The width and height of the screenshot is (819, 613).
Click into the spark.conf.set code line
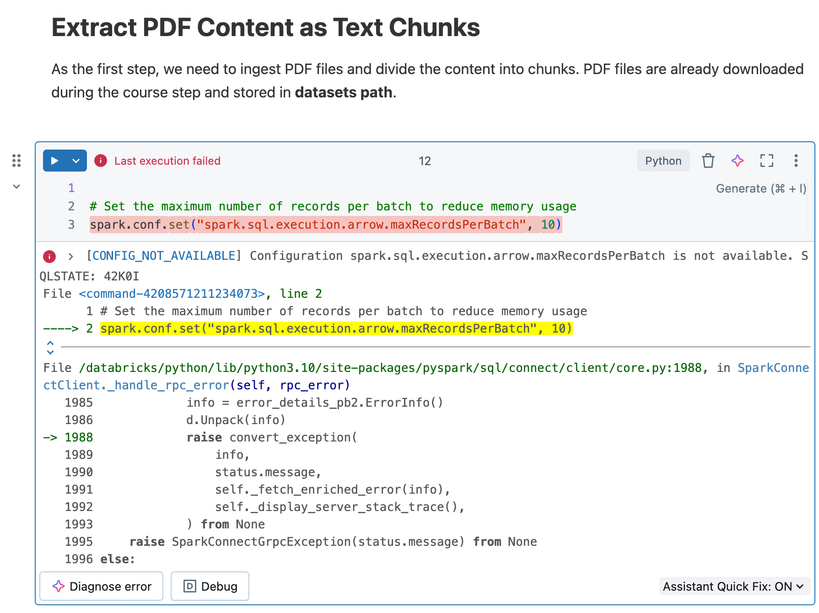point(325,225)
